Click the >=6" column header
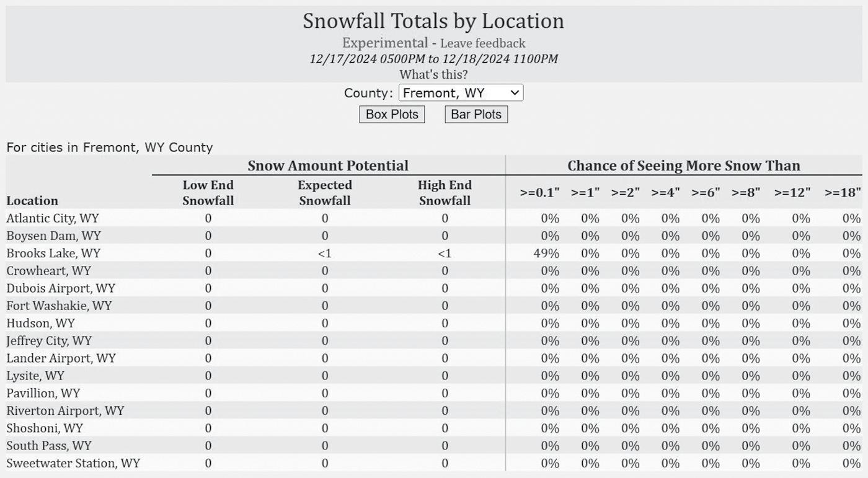 point(706,193)
